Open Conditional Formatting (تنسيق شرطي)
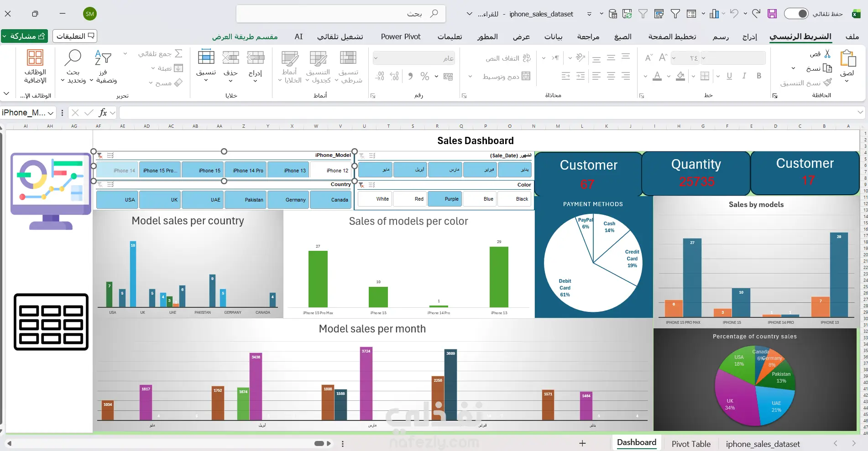 click(x=349, y=67)
